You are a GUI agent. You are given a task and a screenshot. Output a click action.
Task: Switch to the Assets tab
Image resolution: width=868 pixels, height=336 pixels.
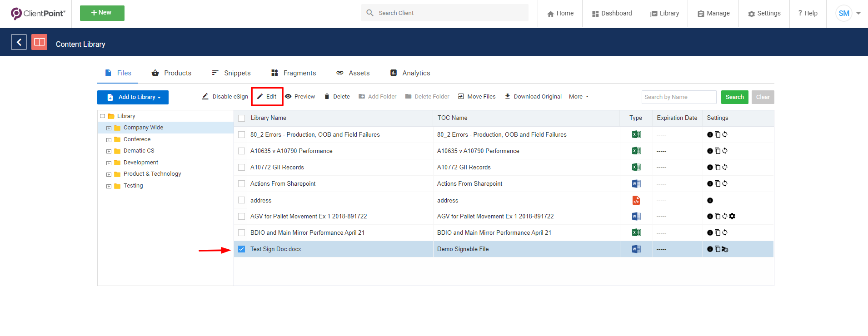click(x=353, y=73)
